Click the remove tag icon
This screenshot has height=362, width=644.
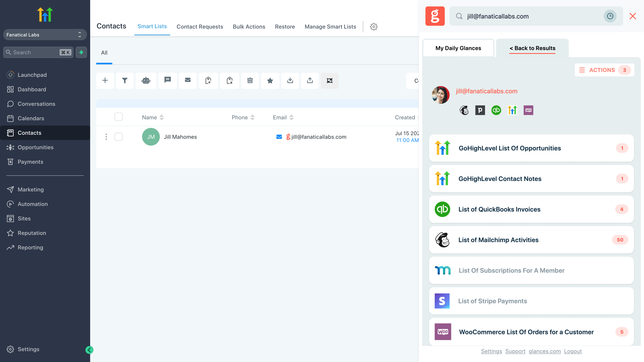[x=230, y=80]
